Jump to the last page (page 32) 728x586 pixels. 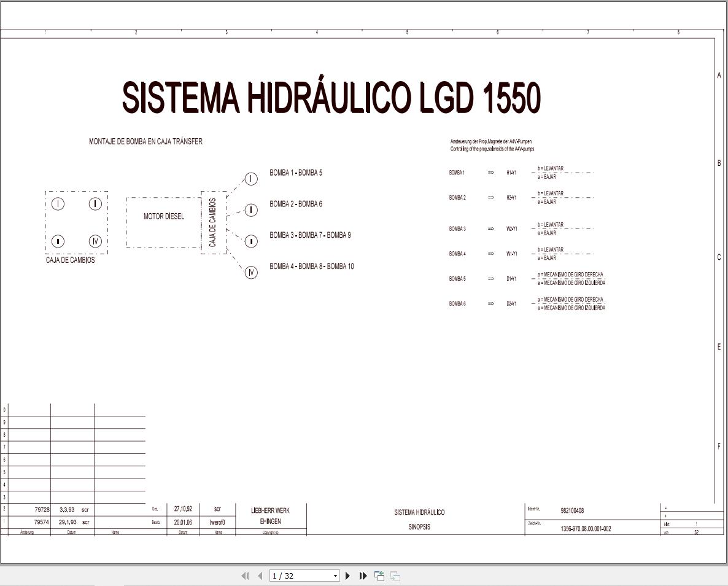[362, 576]
